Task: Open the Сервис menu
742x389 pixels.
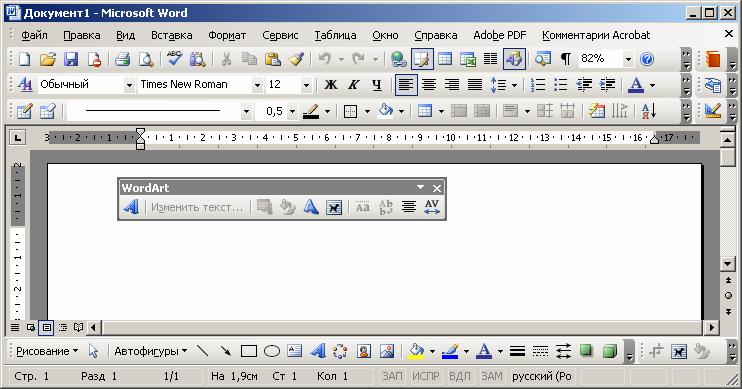Action: [280, 35]
